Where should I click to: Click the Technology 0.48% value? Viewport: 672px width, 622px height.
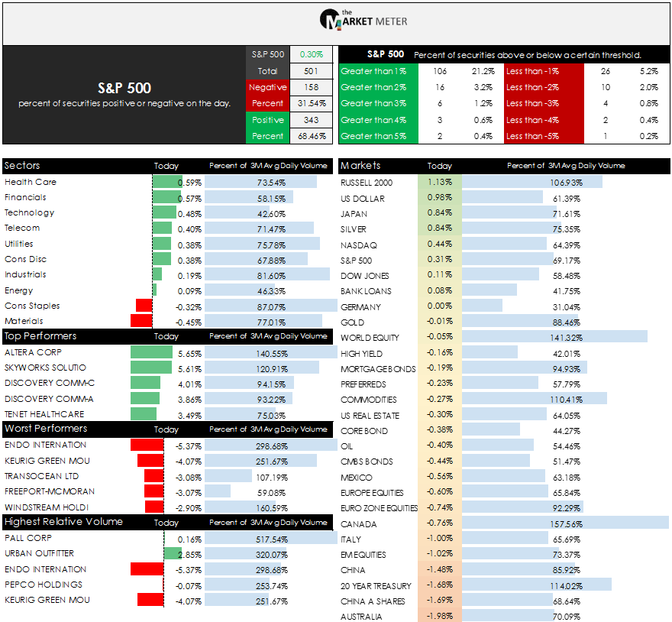(x=189, y=214)
